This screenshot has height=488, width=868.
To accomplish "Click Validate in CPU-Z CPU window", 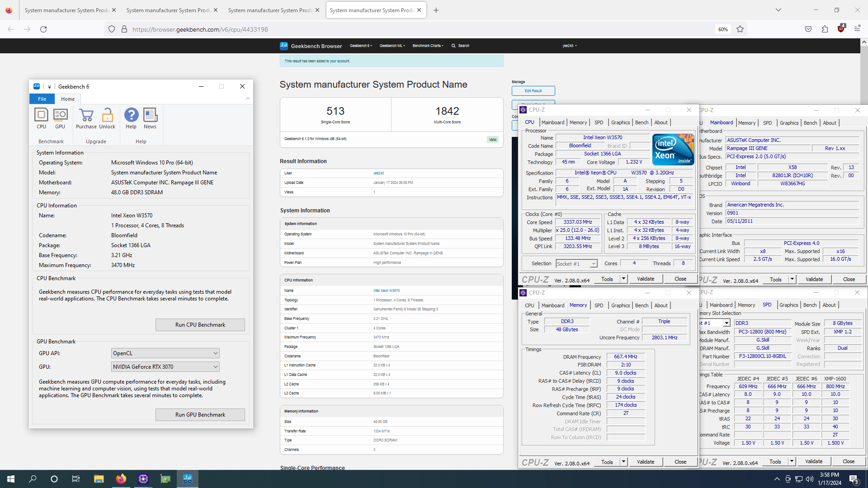I will click(x=646, y=279).
